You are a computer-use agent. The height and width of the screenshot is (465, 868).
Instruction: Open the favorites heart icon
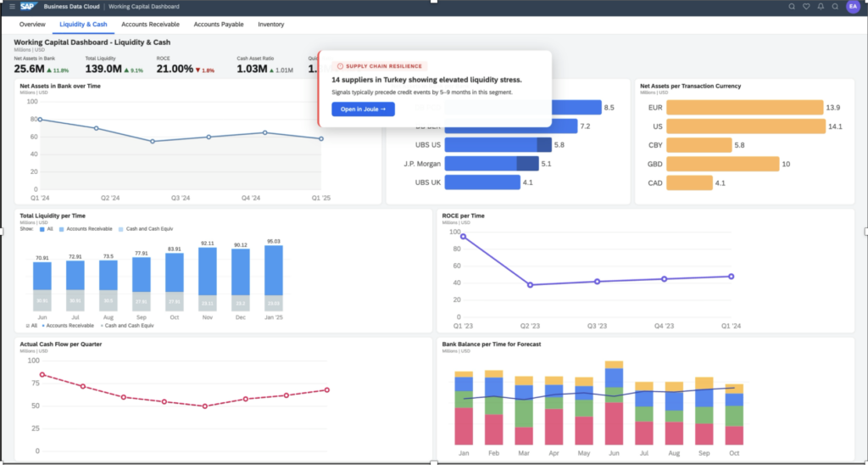[807, 7]
